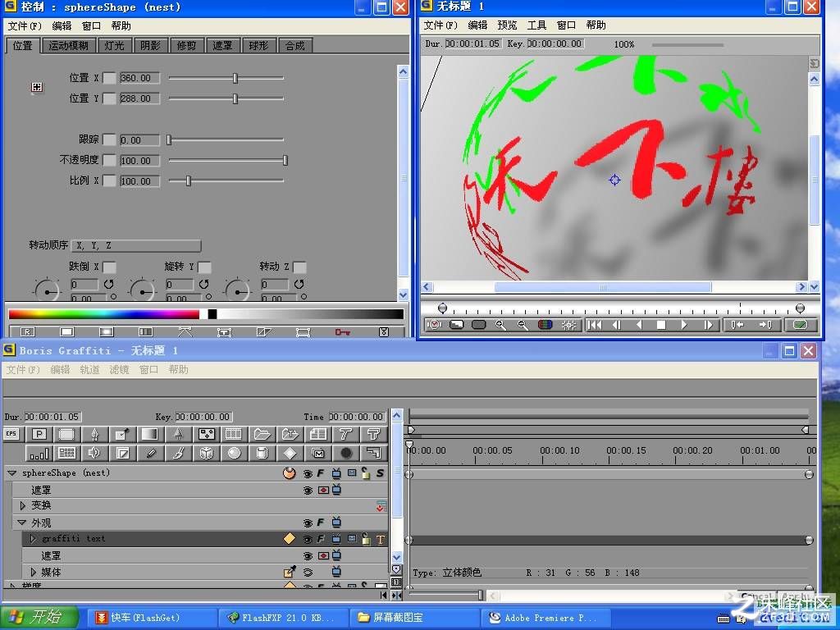Image resolution: width=840 pixels, height=630 pixels.
Task: Expand the 媒体 track
Action: click(33, 572)
